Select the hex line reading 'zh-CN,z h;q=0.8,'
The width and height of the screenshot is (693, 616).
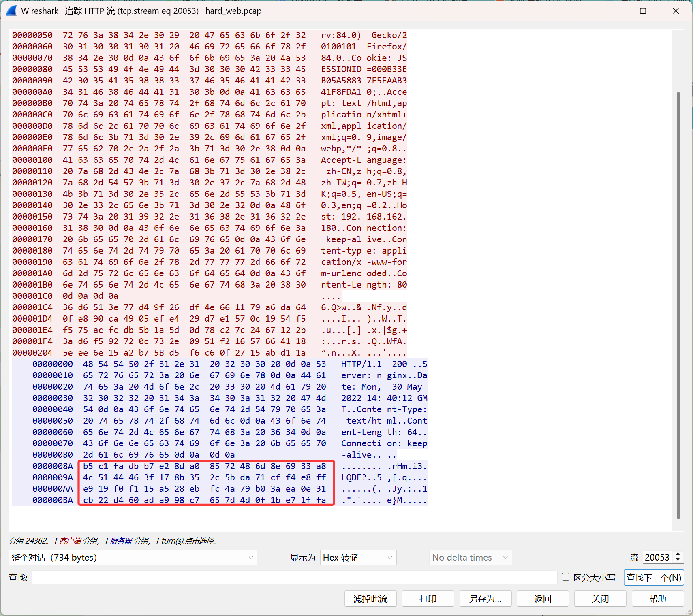[210, 171]
